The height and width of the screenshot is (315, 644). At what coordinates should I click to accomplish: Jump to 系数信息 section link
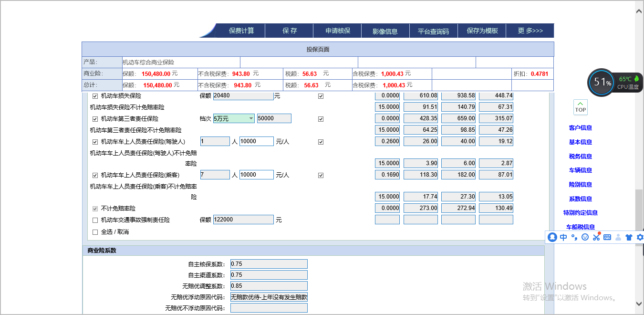click(580, 199)
